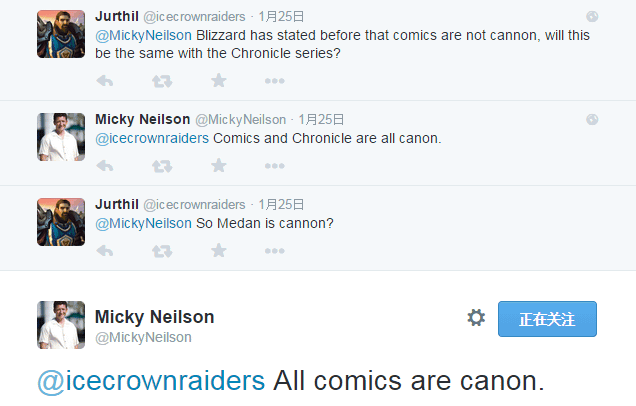The height and width of the screenshot is (406, 636).
Task: Open the gear settings menu beside follow button
Action: pos(476,318)
